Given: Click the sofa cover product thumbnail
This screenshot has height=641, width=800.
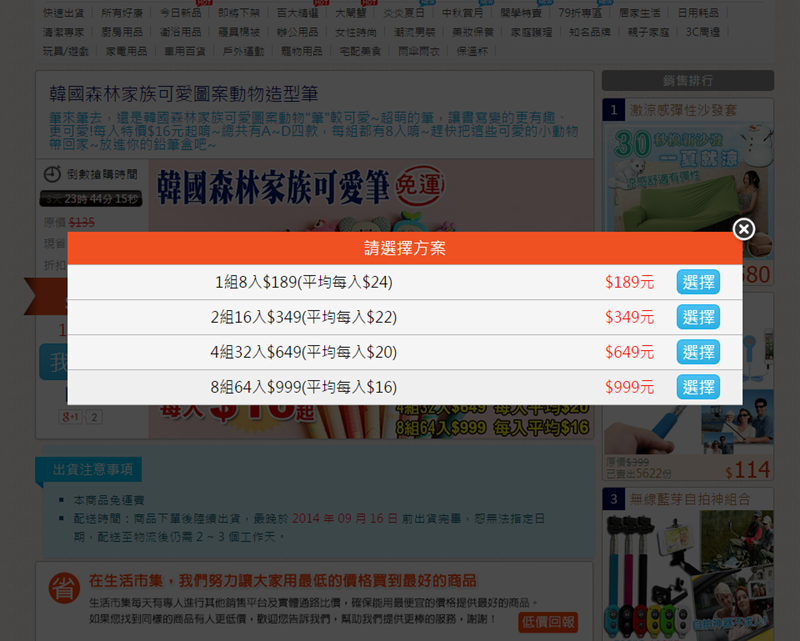Looking at the screenshot, I should 688,191.
